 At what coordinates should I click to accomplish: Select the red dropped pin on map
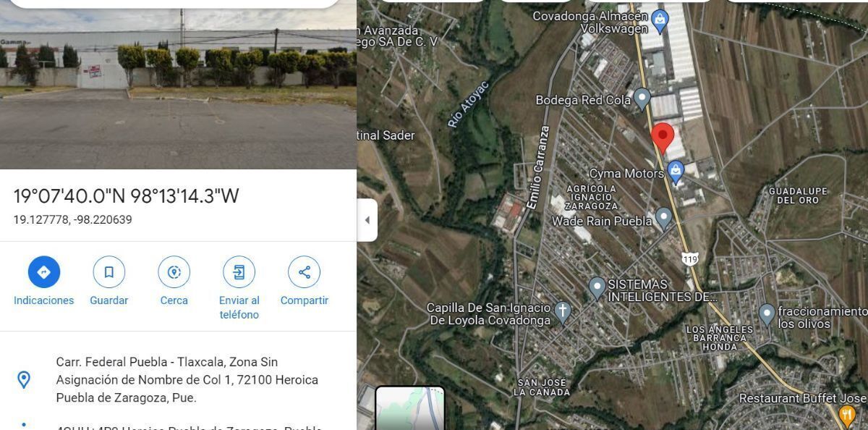(x=663, y=138)
